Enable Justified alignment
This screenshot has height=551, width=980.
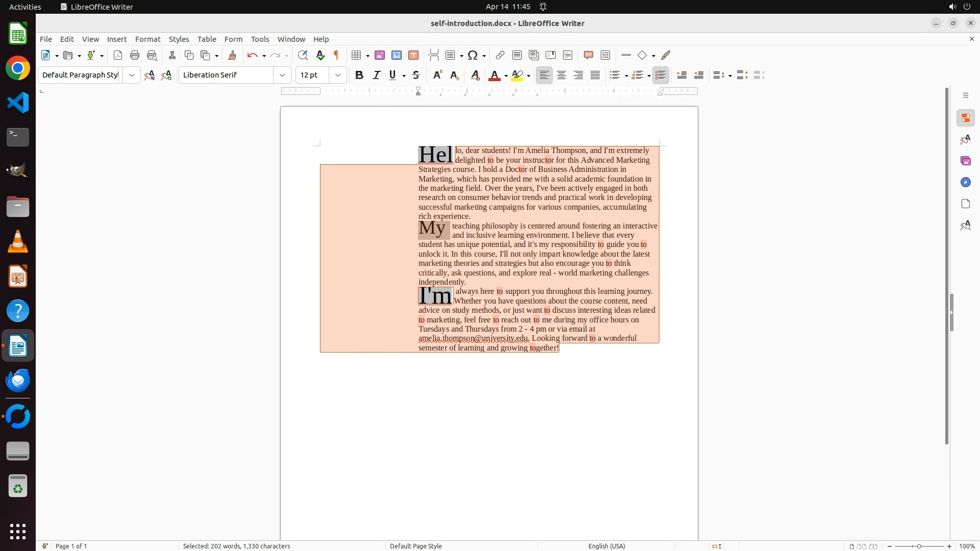[595, 75]
